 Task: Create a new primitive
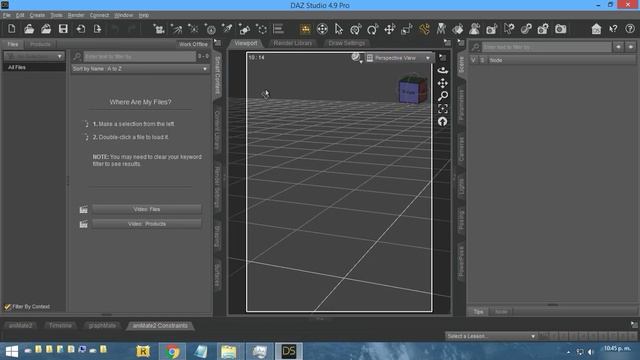[244, 29]
